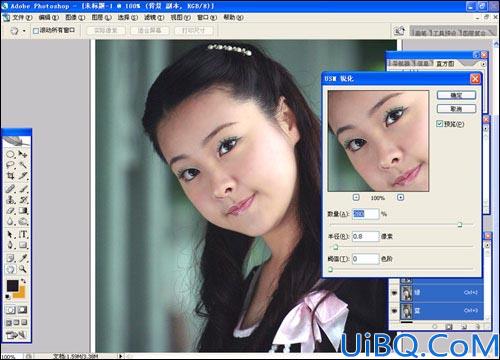Viewport: 500px width, 360px height.
Task: Zoom in the USM preview with plus button
Action: (x=400, y=198)
